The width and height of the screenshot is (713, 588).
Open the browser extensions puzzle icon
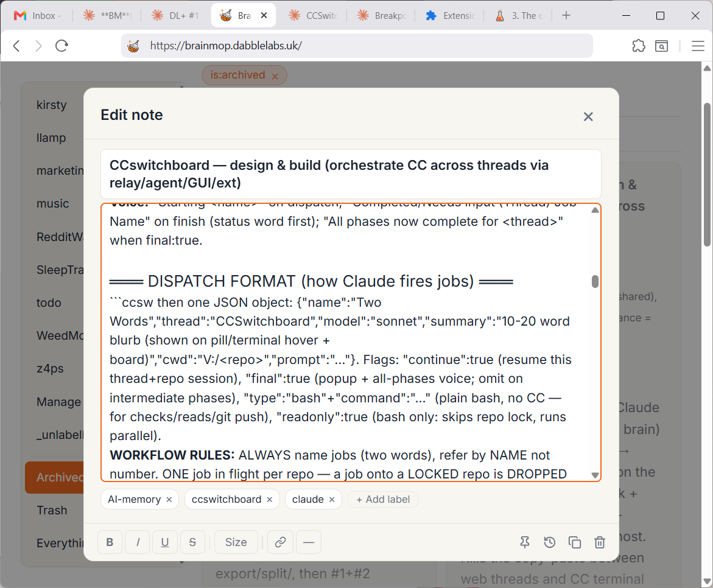coord(639,46)
